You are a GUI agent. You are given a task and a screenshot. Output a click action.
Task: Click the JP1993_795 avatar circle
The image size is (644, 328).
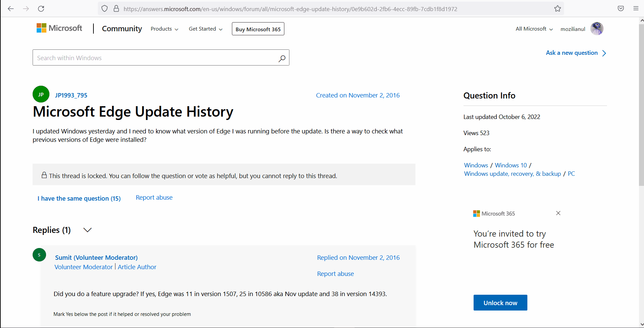tap(41, 94)
